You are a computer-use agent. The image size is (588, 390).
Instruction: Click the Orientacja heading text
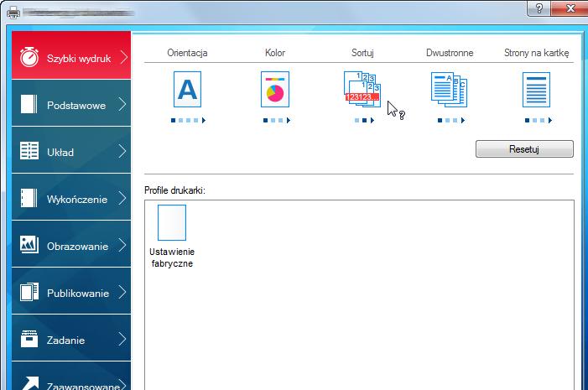(x=187, y=53)
